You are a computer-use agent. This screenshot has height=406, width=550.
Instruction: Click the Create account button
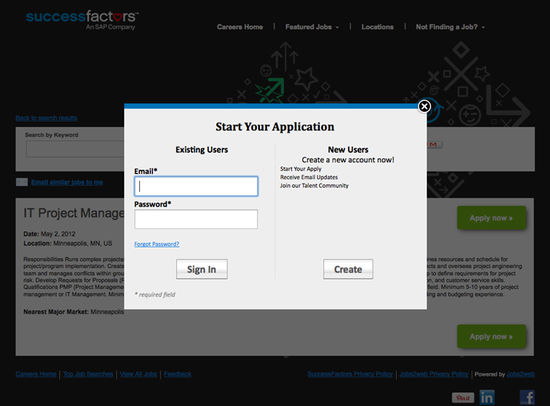[x=348, y=269]
